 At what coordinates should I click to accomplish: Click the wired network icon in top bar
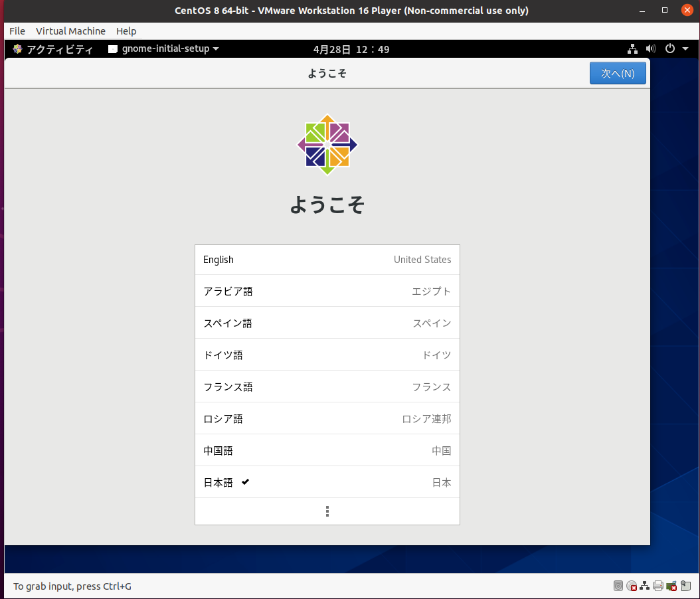[x=632, y=49]
